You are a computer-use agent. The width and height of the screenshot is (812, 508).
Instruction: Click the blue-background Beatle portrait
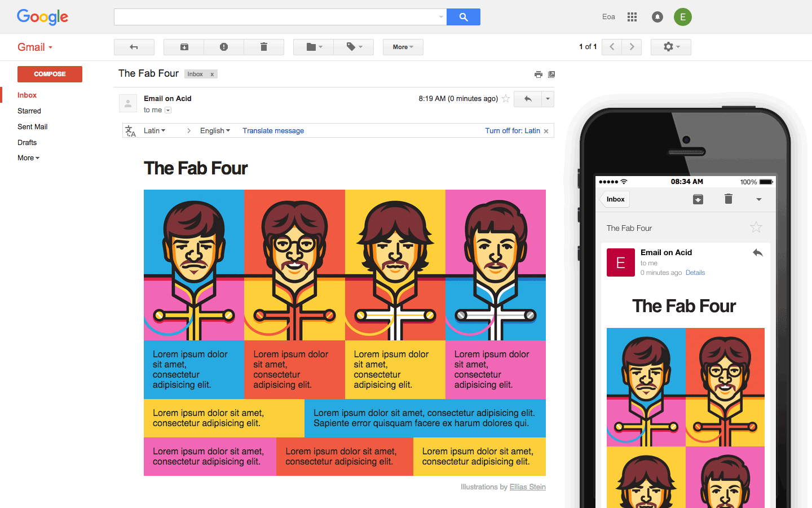(194, 265)
